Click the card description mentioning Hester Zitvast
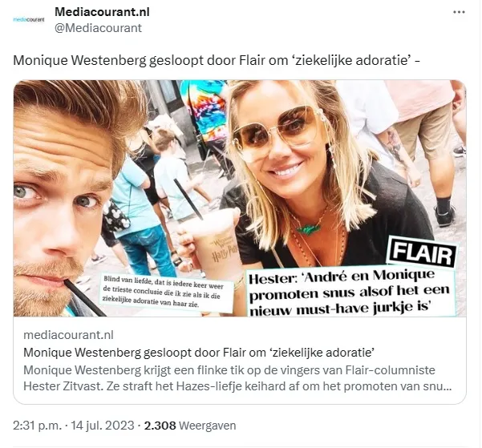482x448 pixels. pos(237,378)
